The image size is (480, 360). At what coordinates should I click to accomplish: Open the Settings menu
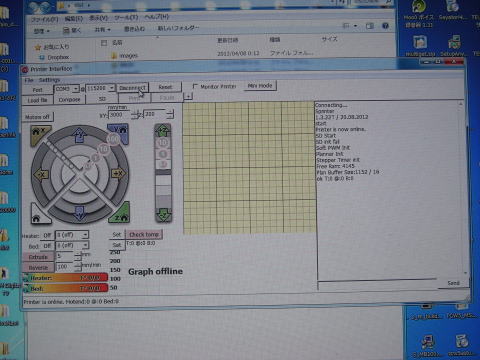[49, 80]
